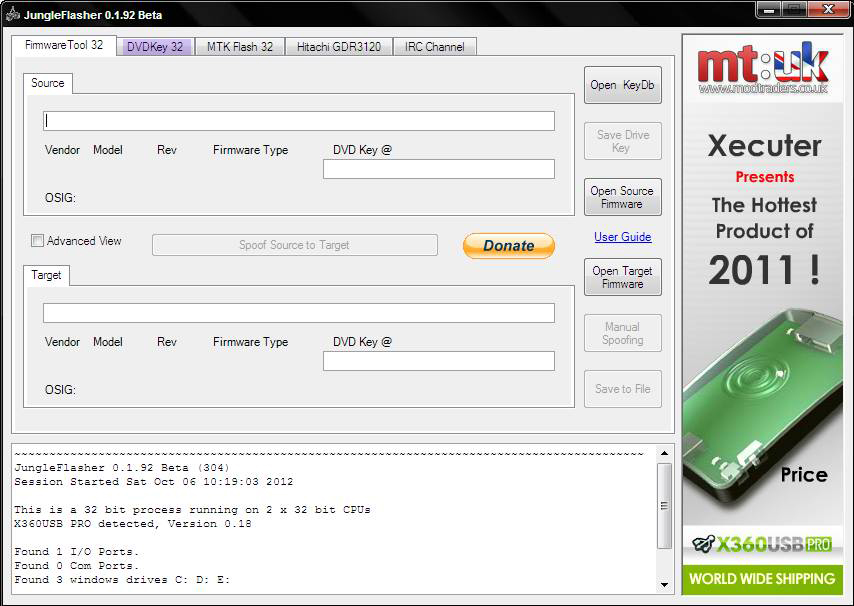Screen dimensions: 854x606
Task: Click 'Found 3 windows drives C: D: E:' line
Action: [122, 580]
